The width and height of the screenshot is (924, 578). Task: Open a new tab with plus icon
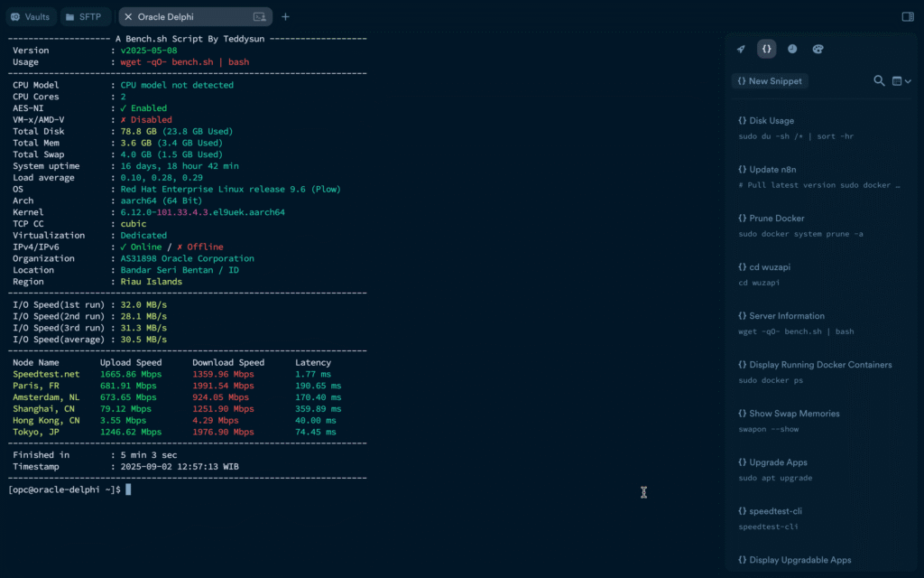[285, 16]
